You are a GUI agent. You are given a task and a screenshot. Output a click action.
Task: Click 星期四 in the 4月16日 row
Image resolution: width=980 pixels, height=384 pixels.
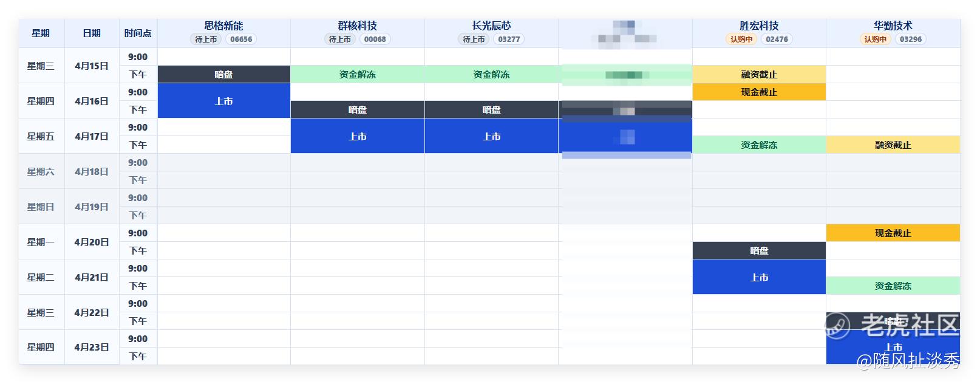tap(41, 101)
